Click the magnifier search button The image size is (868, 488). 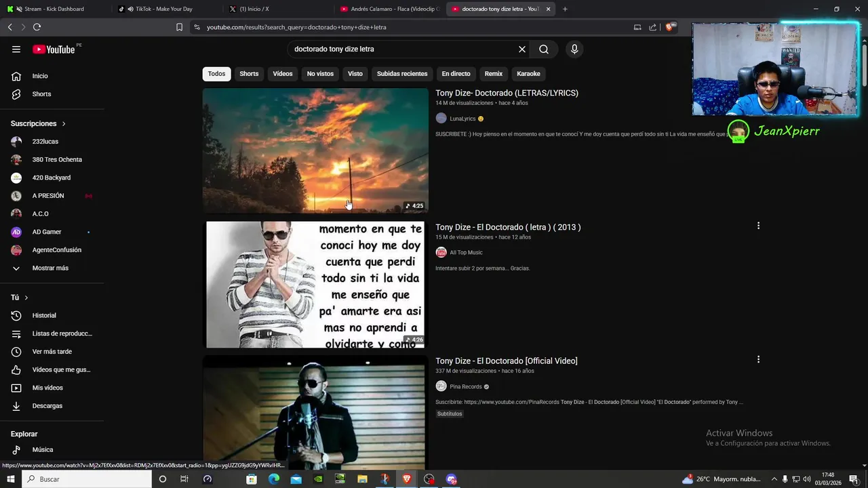(544, 49)
